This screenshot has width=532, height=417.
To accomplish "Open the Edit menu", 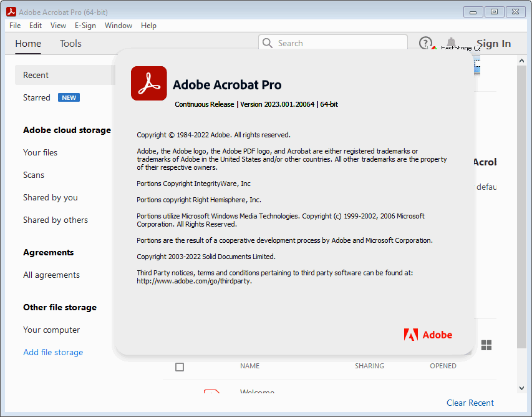I will click(x=36, y=26).
